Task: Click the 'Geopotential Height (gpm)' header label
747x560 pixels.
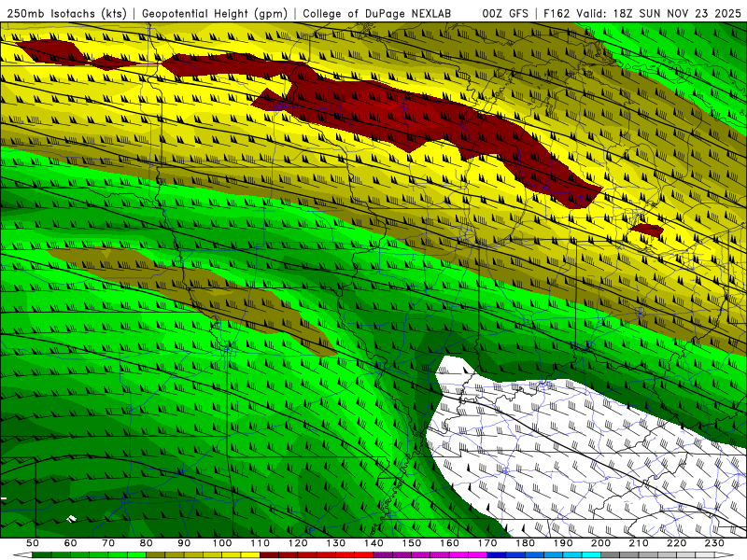Action: 215,14
